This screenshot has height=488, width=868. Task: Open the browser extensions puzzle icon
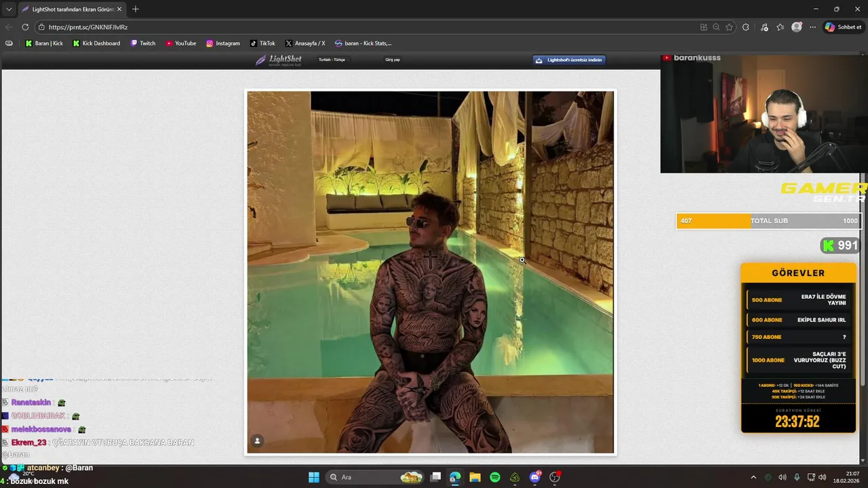(x=746, y=27)
